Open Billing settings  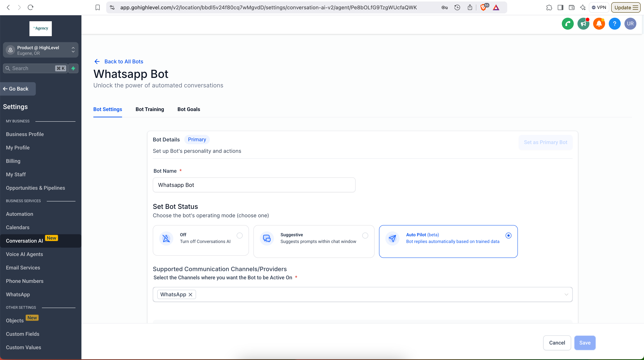click(x=13, y=161)
